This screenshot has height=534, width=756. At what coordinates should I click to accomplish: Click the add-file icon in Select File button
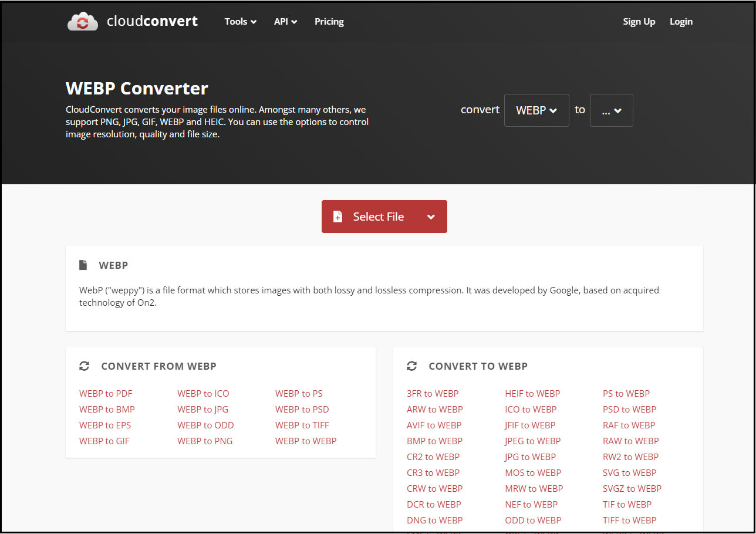click(x=338, y=217)
